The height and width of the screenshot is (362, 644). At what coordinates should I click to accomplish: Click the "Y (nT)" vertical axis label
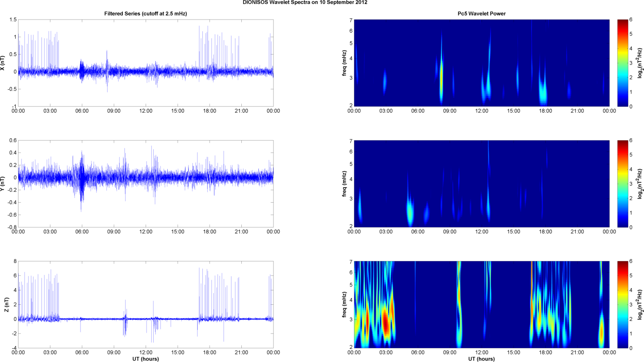[x=3, y=184]
